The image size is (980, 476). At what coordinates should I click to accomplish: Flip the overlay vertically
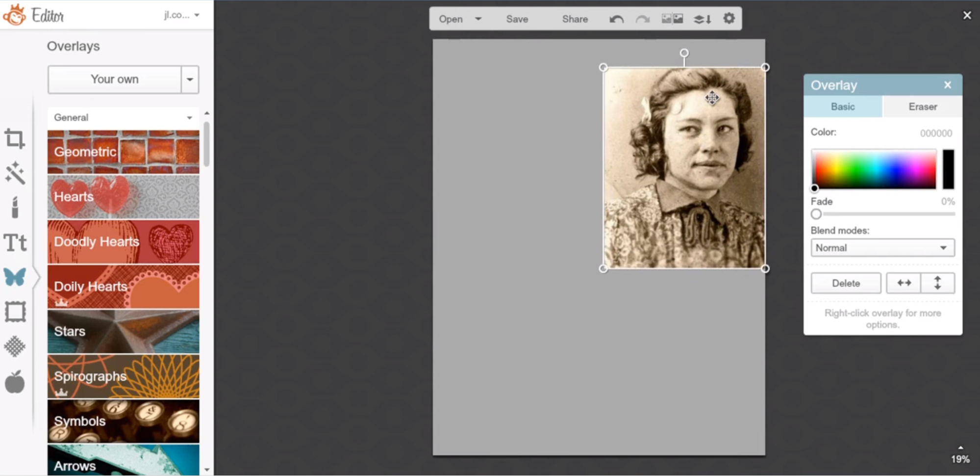[x=937, y=283]
